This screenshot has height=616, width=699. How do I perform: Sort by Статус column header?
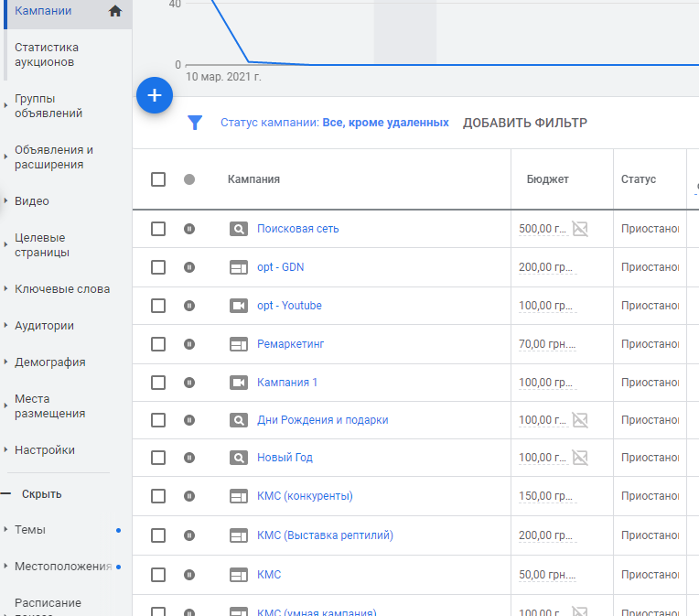[638, 179]
